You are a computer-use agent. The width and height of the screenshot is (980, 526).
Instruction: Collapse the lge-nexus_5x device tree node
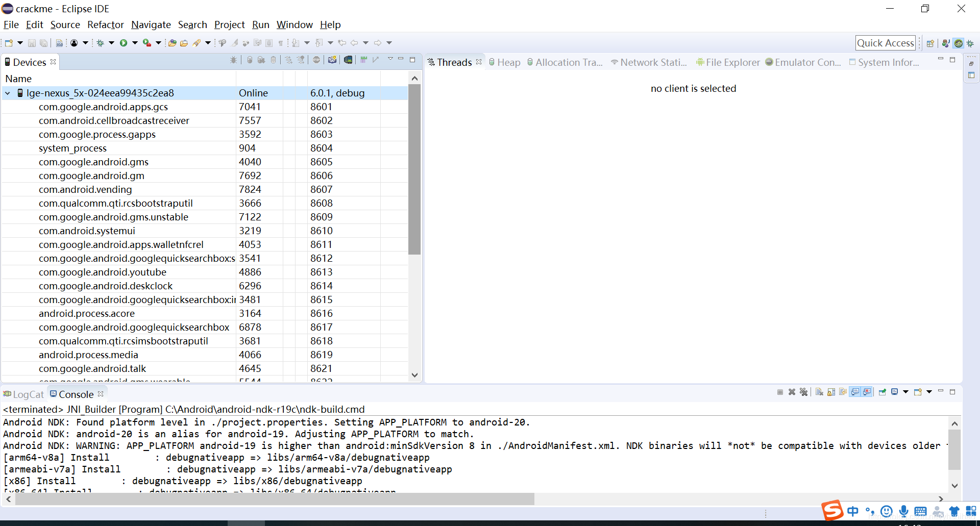[x=8, y=93]
